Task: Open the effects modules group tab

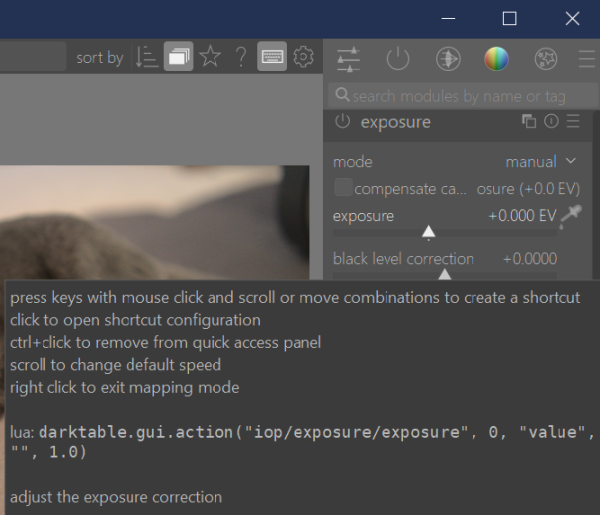Action: point(546,59)
